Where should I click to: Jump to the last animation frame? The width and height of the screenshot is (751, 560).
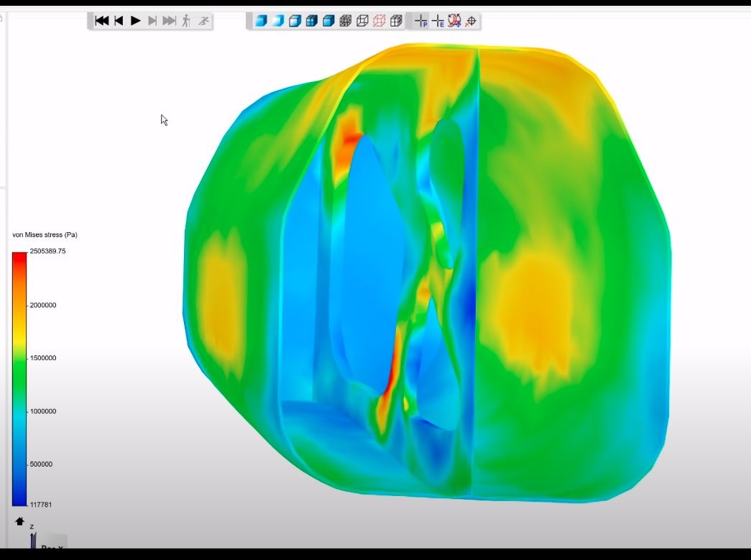coord(169,21)
